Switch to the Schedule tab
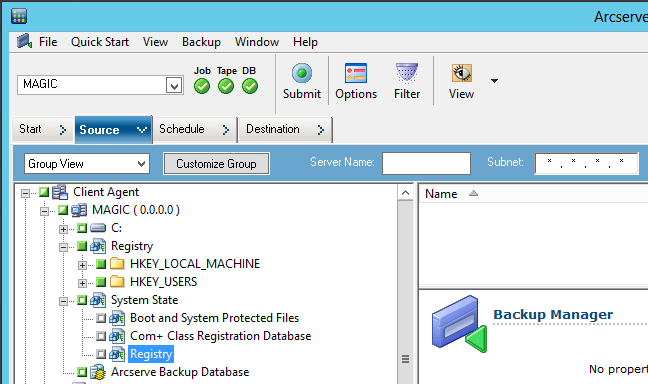648x384 pixels. pyautogui.click(x=195, y=130)
